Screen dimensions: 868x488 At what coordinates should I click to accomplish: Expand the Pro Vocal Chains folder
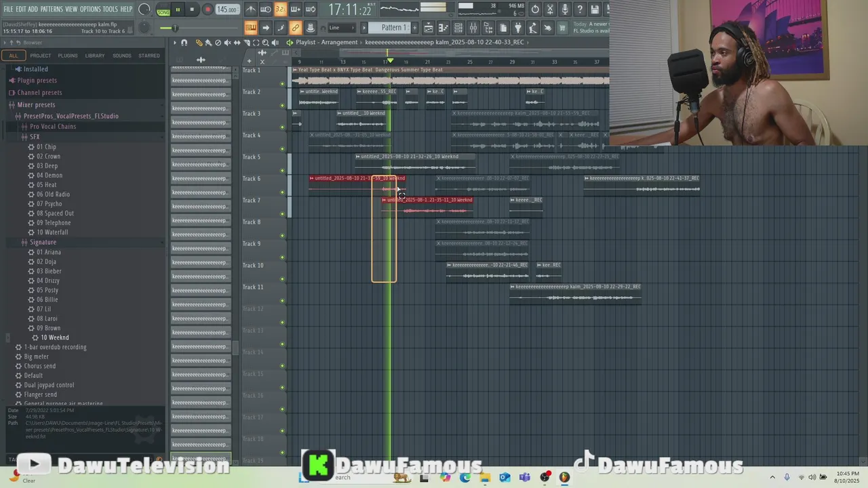tap(53, 127)
